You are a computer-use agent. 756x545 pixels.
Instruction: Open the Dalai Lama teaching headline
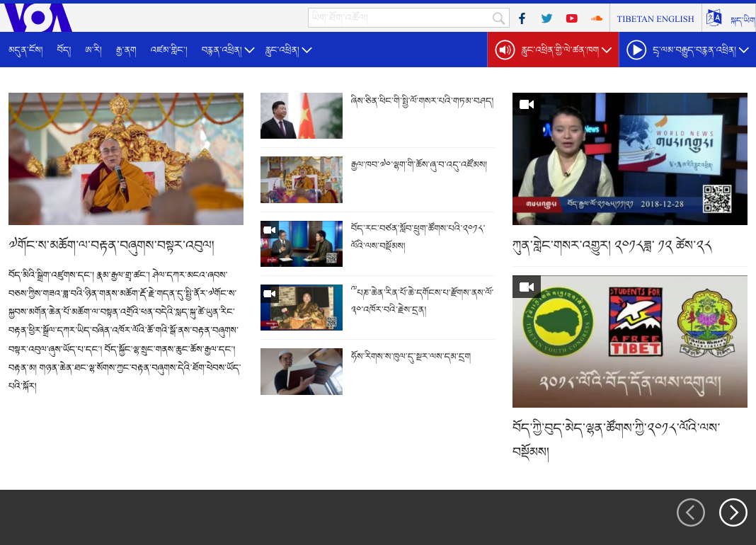pyautogui.click(x=111, y=246)
